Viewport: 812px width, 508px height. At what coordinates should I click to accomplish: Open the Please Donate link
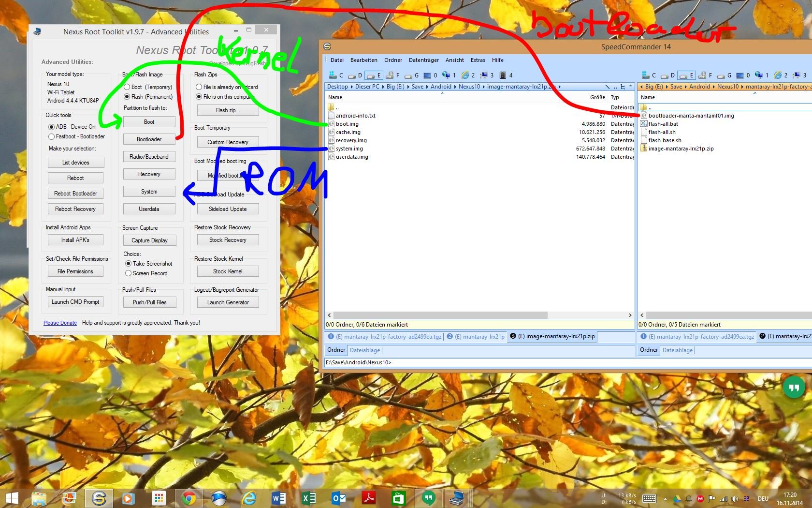[60, 323]
